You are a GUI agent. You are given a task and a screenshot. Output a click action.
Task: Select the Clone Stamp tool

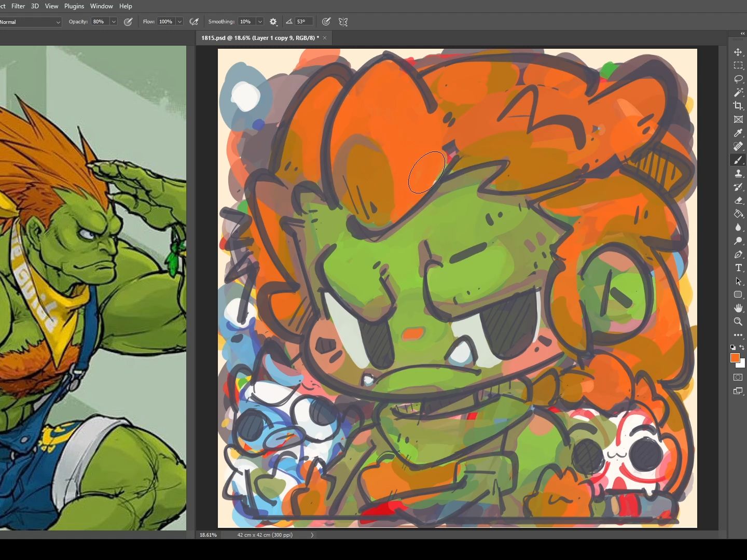(738, 173)
